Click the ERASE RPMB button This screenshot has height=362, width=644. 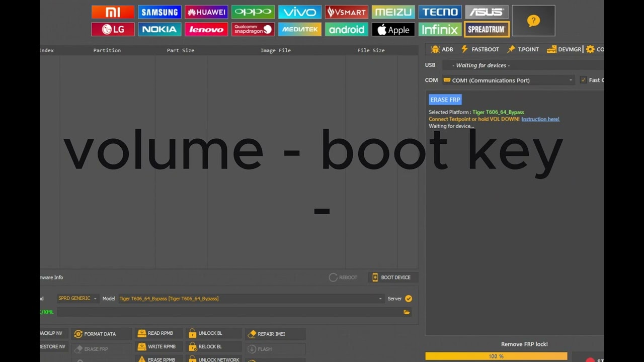(x=160, y=359)
